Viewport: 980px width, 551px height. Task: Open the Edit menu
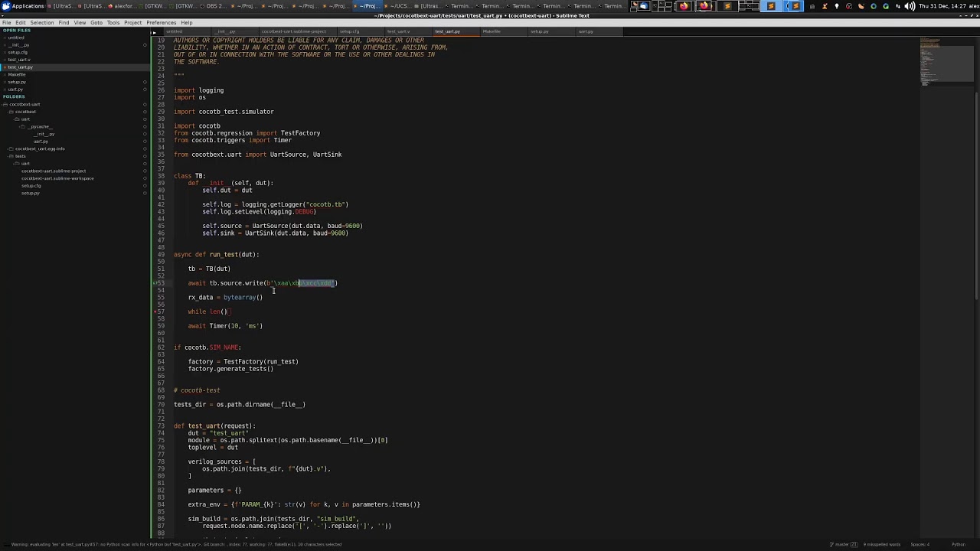pyautogui.click(x=20, y=22)
